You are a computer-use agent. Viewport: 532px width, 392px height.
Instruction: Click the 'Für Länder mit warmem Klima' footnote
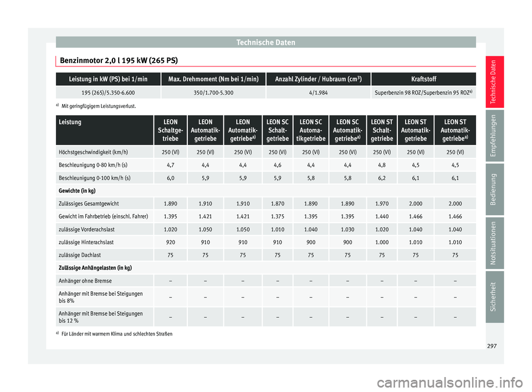click(x=117, y=334)
